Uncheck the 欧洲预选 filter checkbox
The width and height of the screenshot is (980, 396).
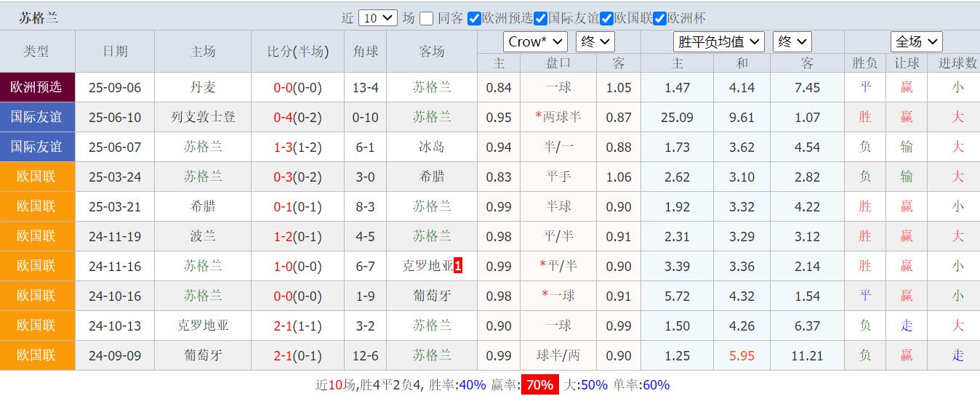[474, 18]
